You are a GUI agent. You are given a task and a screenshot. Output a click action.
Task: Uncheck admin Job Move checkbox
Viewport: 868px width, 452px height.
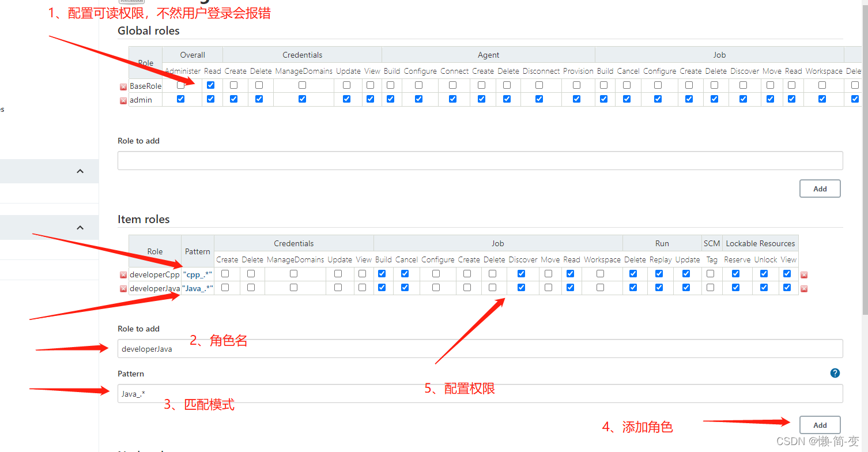click(771, 99)
